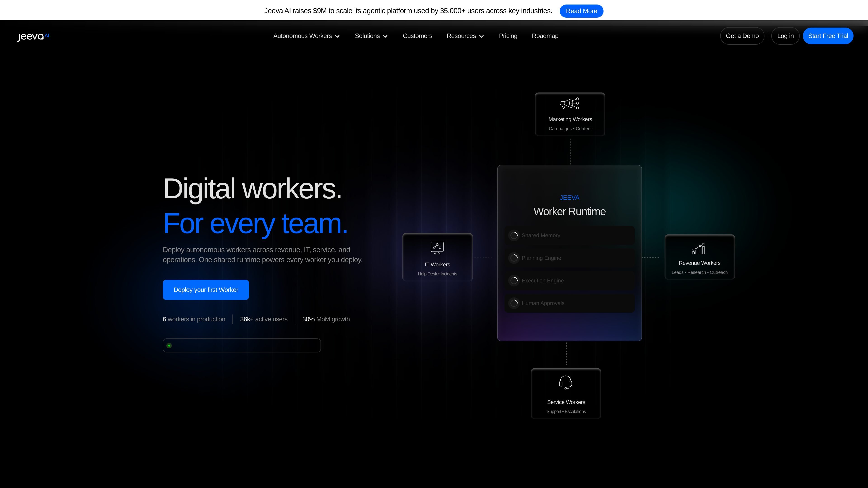Click the Planning Engine label
The image size is (868, 488).
(x=541, y=258)
